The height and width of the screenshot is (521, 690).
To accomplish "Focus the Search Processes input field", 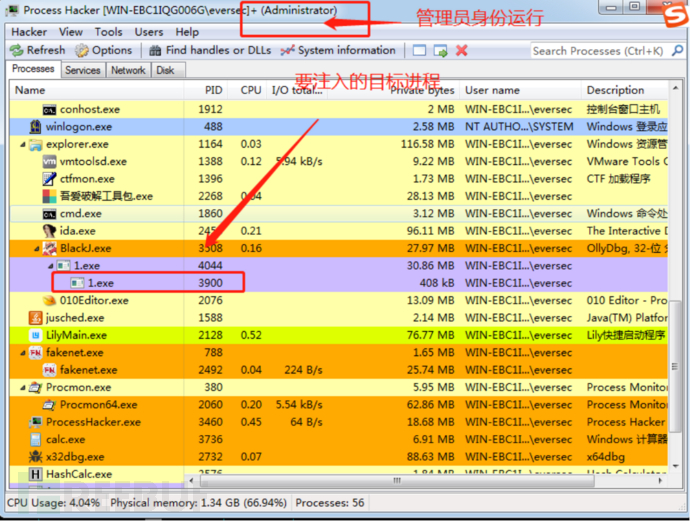I will pos(600,51).
